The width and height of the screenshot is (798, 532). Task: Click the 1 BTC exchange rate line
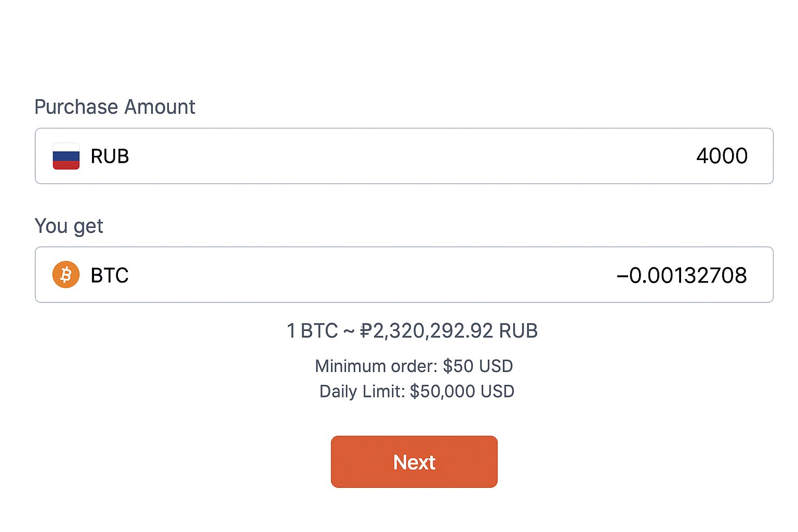[x=413, y=330]
